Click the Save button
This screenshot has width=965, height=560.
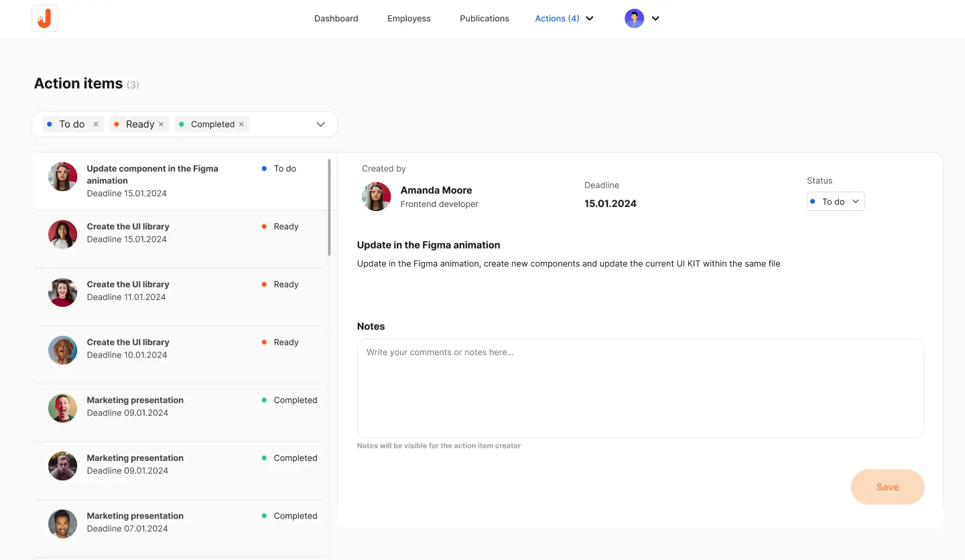pos(887,487)
